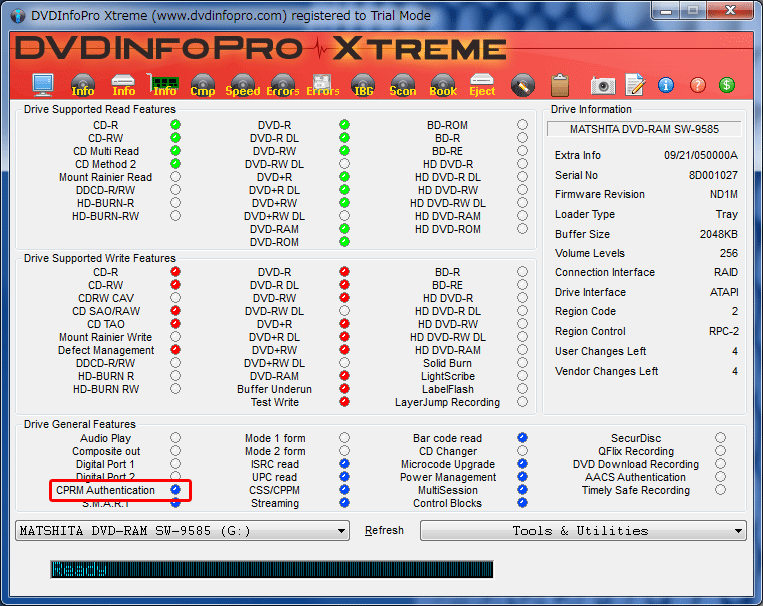This screenshot has height=606, width=763.
Task: Open the disc-shaped Errors scan icon
Action: [283, 85]
